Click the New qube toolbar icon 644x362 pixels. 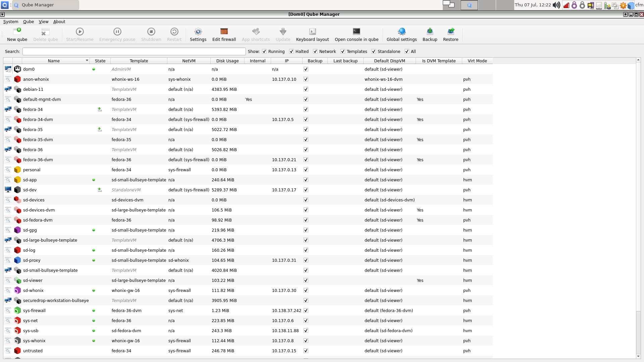coord(17,32)
